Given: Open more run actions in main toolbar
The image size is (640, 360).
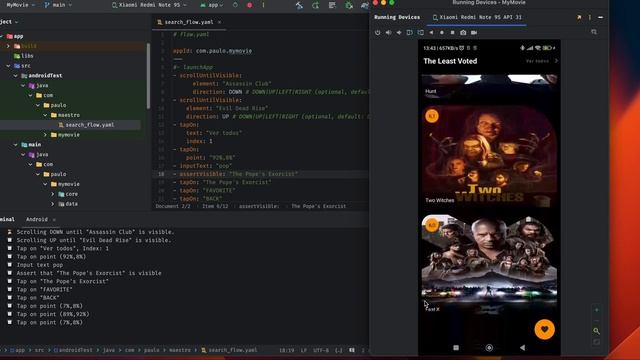Looking at the screenshot, I should click(x=263, y=5).
